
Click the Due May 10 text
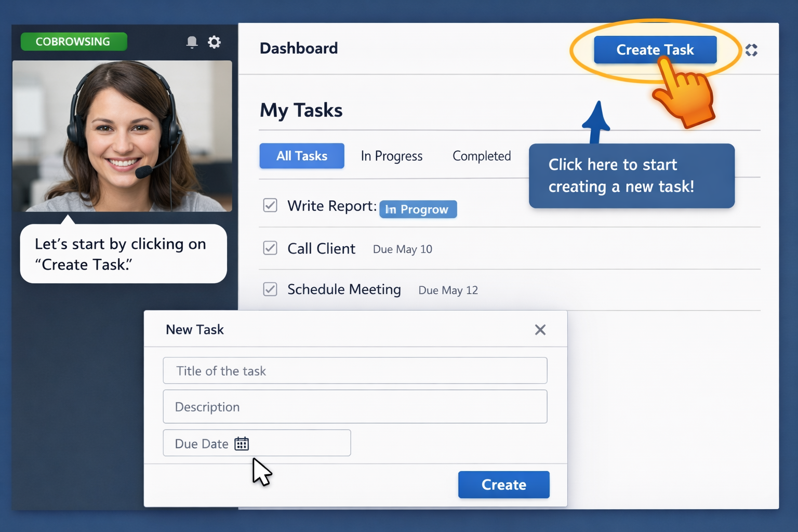[x=403, y=249]
